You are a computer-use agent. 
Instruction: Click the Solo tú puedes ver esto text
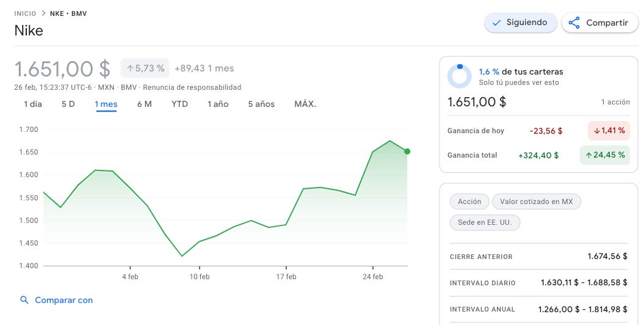tap(519, 82)
